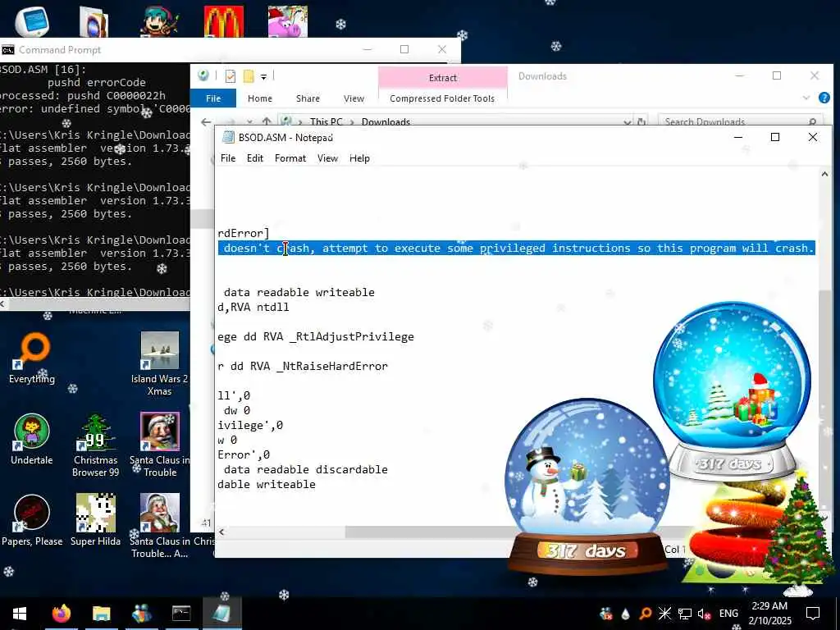Open the pink pig desktop icon

(288, 21)
